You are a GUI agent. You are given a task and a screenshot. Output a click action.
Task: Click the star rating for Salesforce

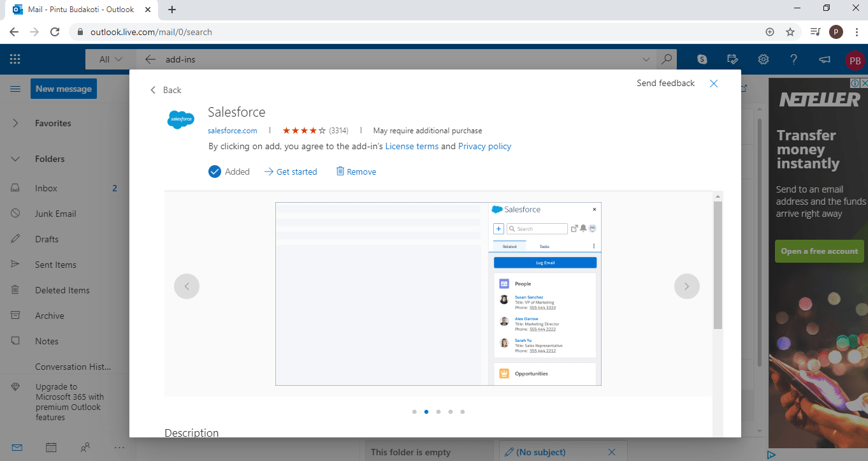tap(304, 131)
